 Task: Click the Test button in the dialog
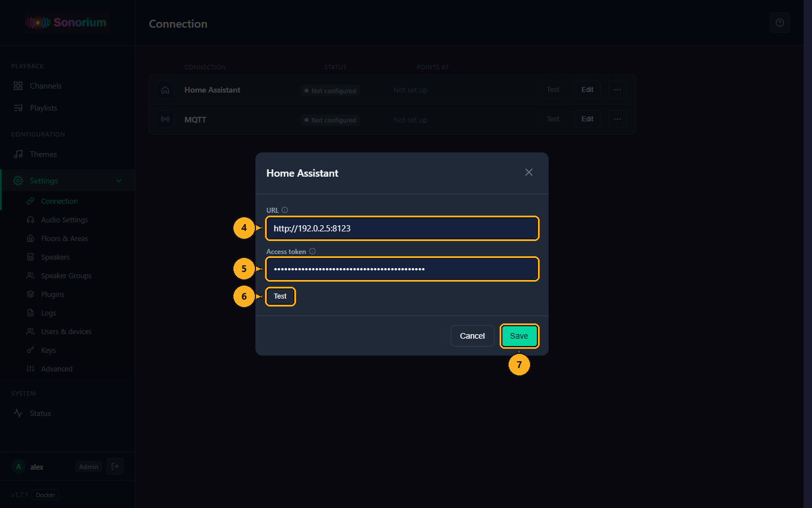click(280, 296)
